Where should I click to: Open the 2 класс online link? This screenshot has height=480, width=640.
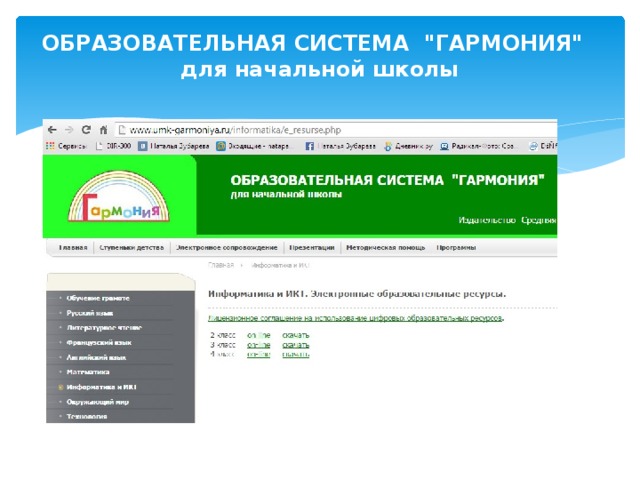[x=259, y=335]
